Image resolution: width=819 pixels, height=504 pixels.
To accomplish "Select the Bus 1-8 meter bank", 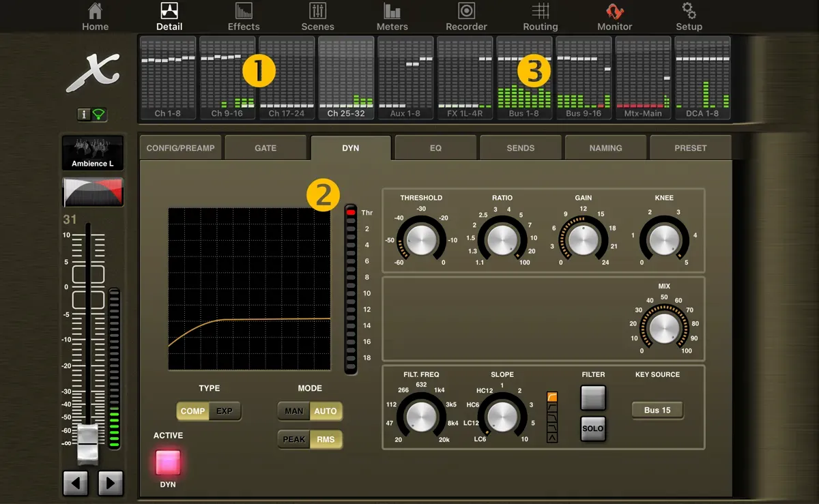I will click(524, 78).
